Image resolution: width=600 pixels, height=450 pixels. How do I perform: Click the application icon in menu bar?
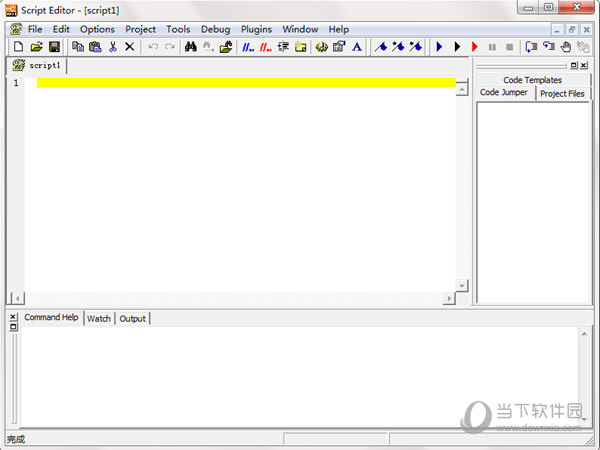click(x=16, y=29)
